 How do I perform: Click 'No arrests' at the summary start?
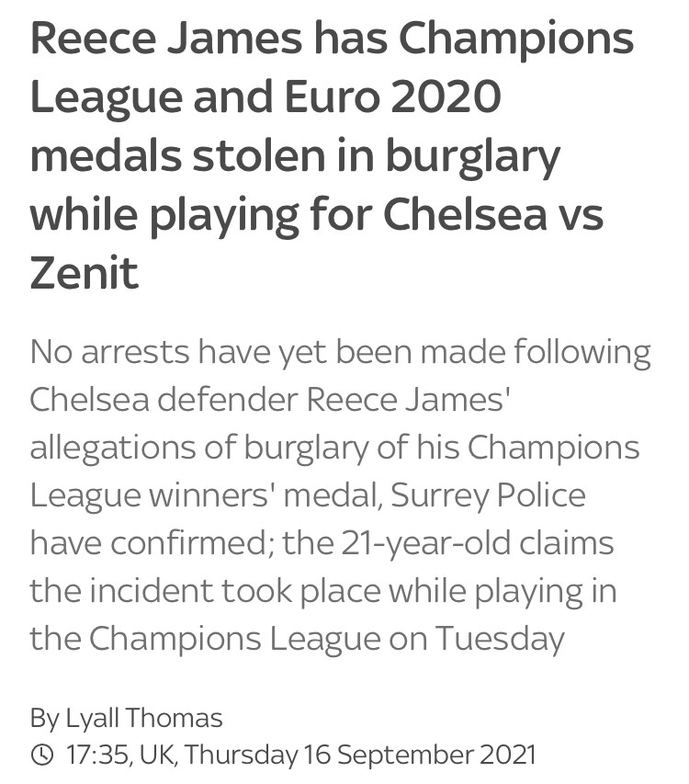pos(109,351)
